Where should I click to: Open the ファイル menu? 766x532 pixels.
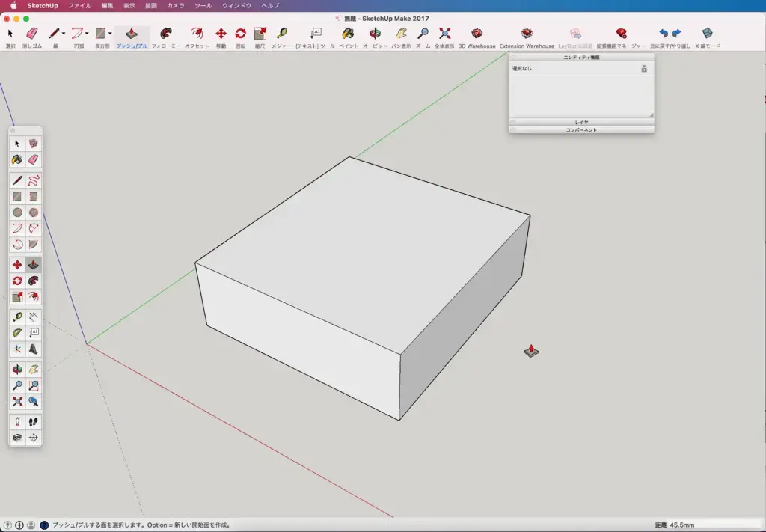point(79,6)
